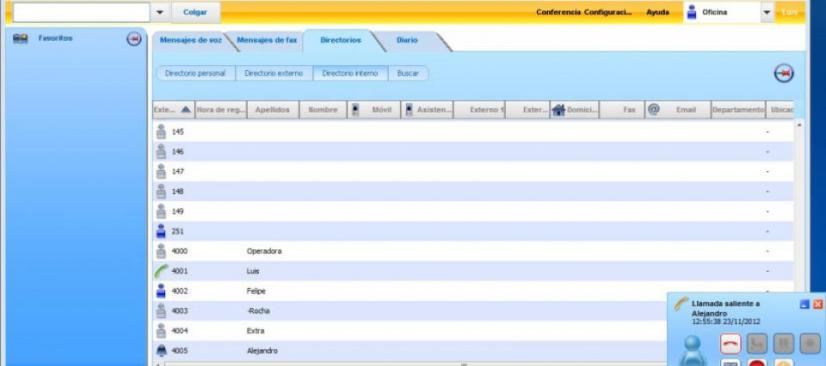
Task: Click the status icon of Operadora 4000
Action: [x=161, y=251]
